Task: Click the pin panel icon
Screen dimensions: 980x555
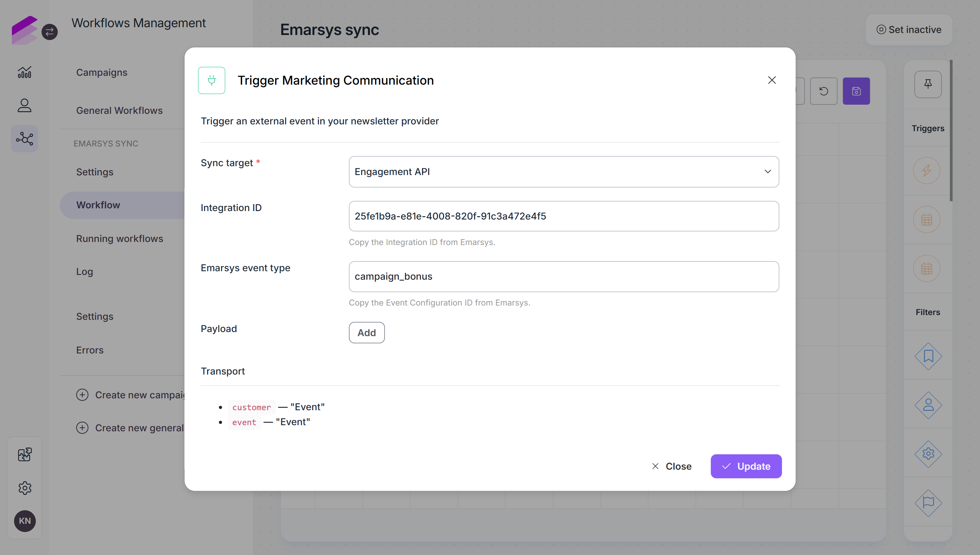Action: click(928, 84)
